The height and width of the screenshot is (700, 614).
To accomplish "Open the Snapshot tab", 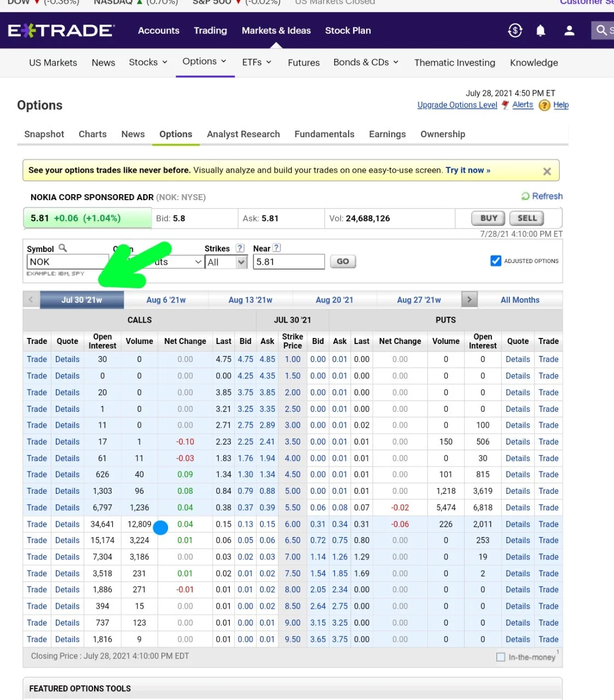I will [44, 134].
